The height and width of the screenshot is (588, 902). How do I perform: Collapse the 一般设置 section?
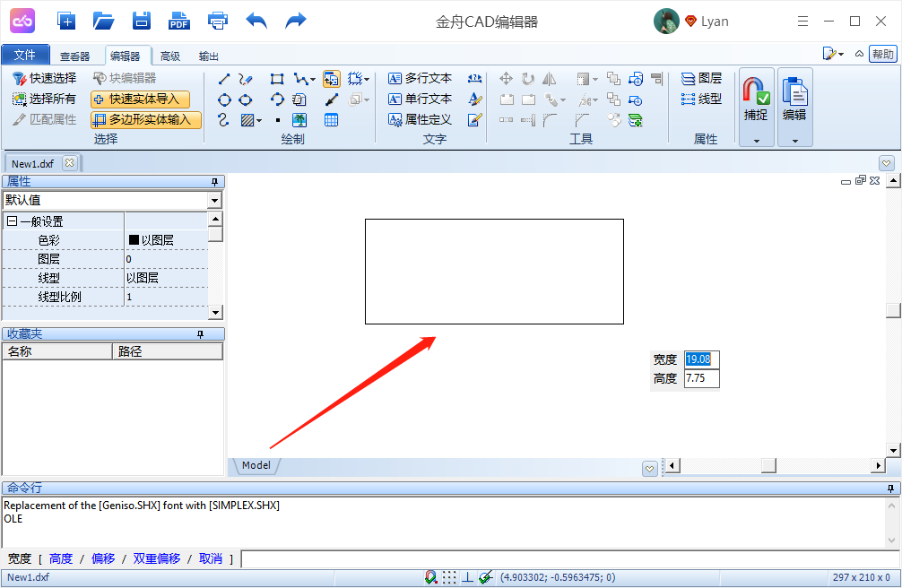(x=12, y=220)
